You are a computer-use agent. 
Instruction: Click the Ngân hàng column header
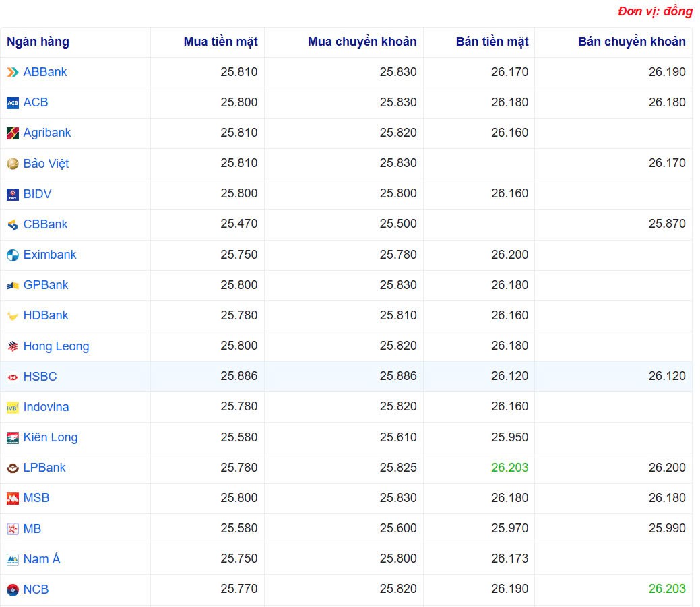click(x=38, y=42)
